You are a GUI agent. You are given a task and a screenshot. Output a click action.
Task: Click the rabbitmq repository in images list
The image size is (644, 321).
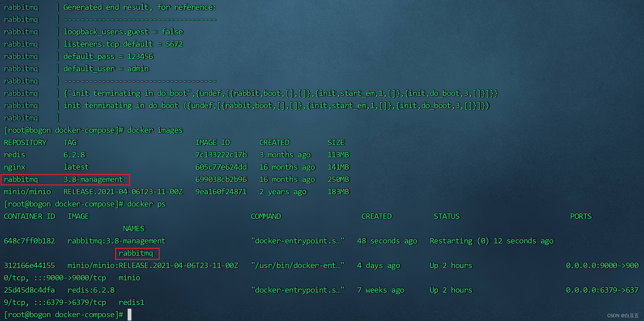pos(21,179)
